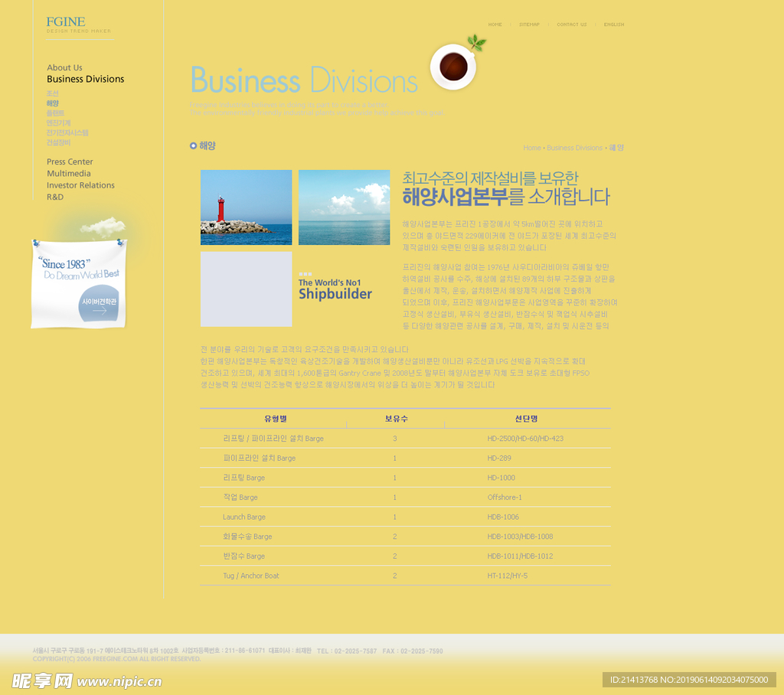The image size is (784, 695).
Task: Click the 작업 Barge row label
Action: tap(240, 497)
